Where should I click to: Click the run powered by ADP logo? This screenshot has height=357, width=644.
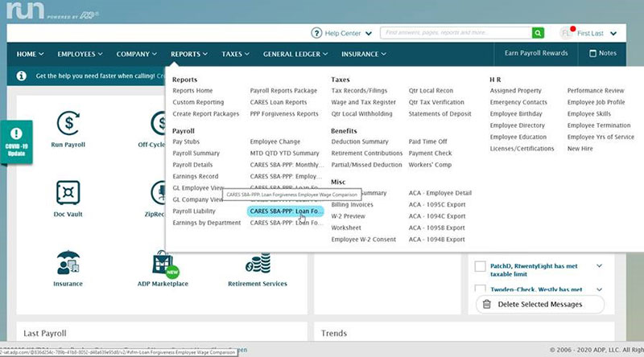(x=52, y=10)
